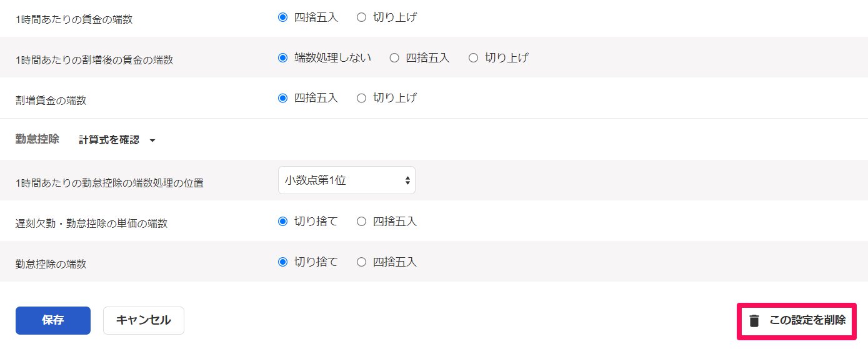Click the 計算式を確認 label
This screenshot has height=349, width=868.
[109, 140]
